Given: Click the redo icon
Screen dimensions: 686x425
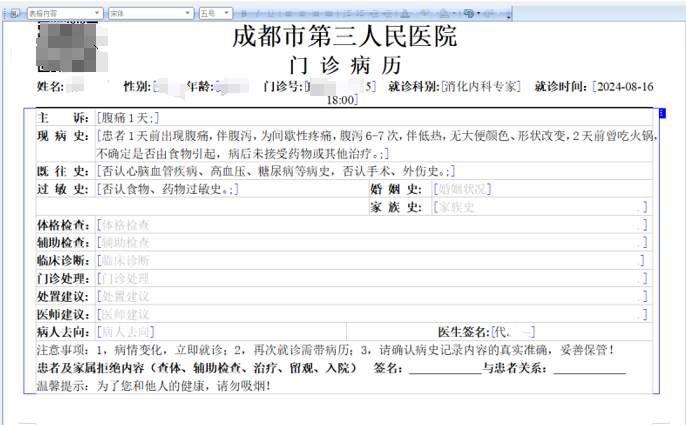Looking at the screenshot, I should [489, 14].
